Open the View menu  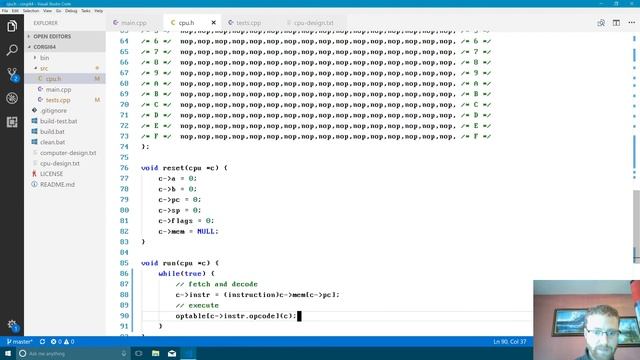47,11
